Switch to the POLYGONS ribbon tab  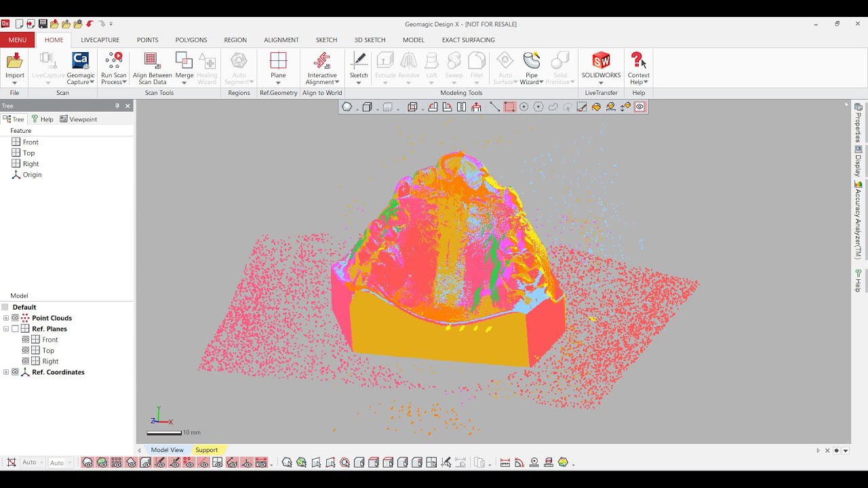click(191, 40)
